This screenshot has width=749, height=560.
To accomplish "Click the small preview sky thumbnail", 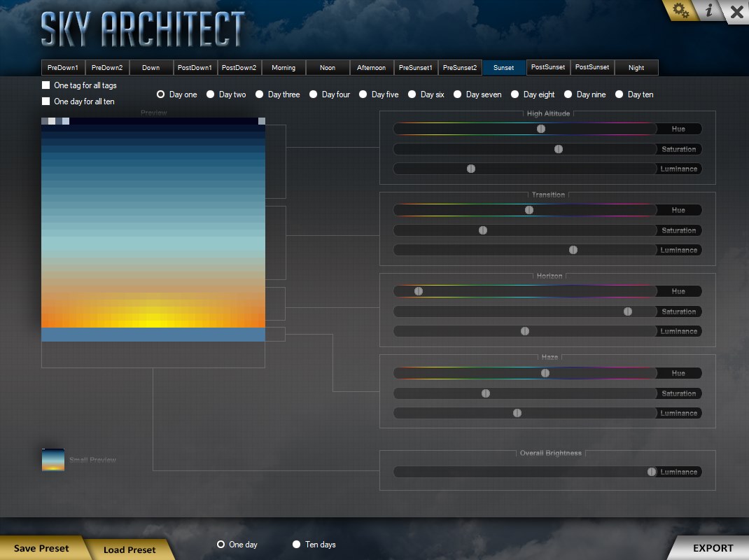I will click(x=53, y=459).
